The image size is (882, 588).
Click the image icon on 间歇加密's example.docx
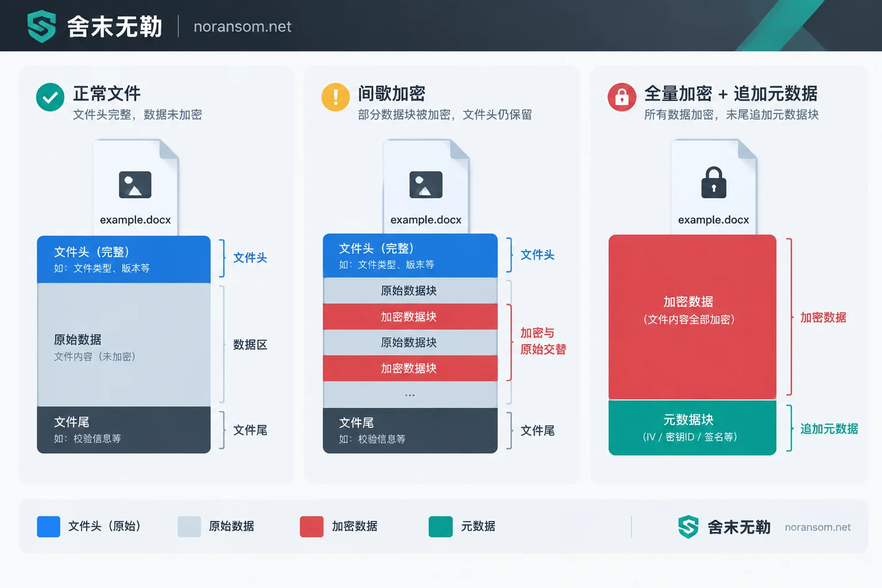[425, 184]
